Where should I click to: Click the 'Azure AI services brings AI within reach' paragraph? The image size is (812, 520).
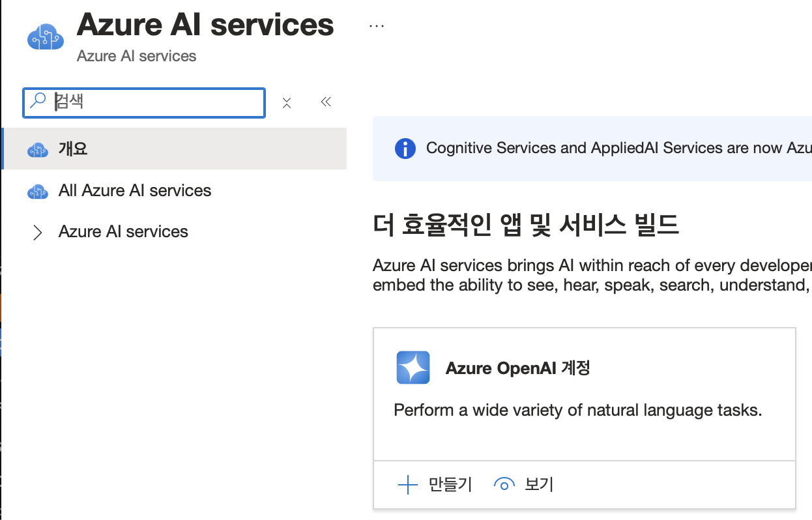tap(592, 275)
